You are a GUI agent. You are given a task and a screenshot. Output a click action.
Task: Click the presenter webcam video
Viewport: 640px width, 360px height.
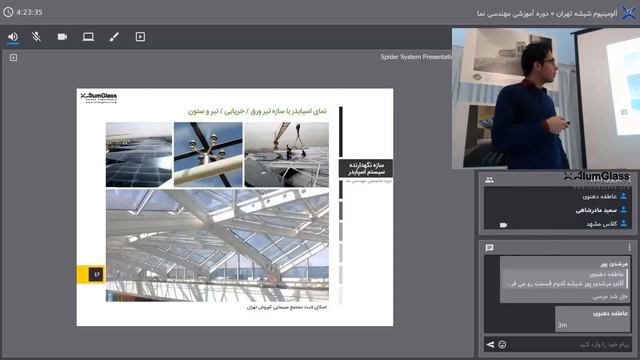point(546,98)
